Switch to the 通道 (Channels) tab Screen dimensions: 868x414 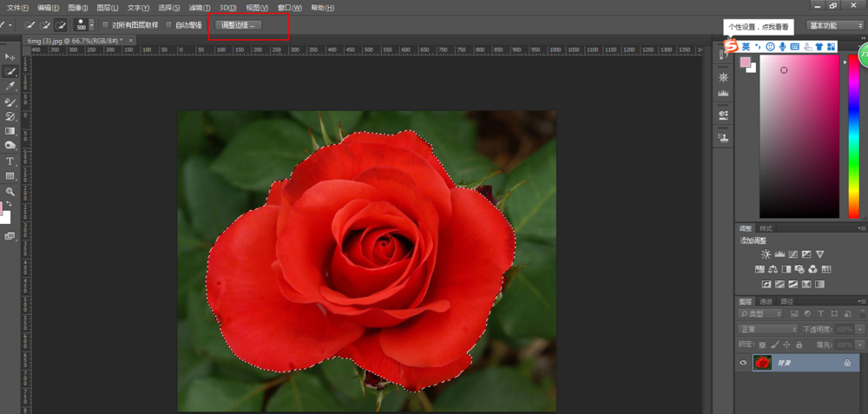click(766, 301)
